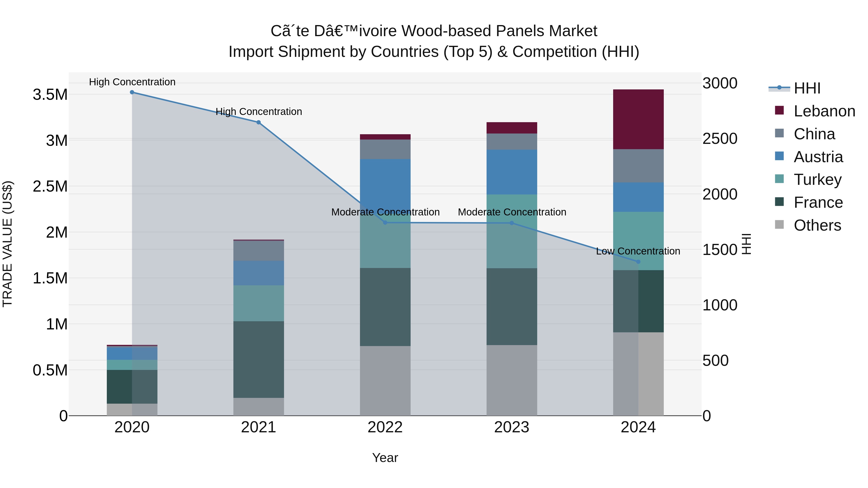Click the 2022 x-axis label
This screenshot has width=868, height=488.
(385, 427)
